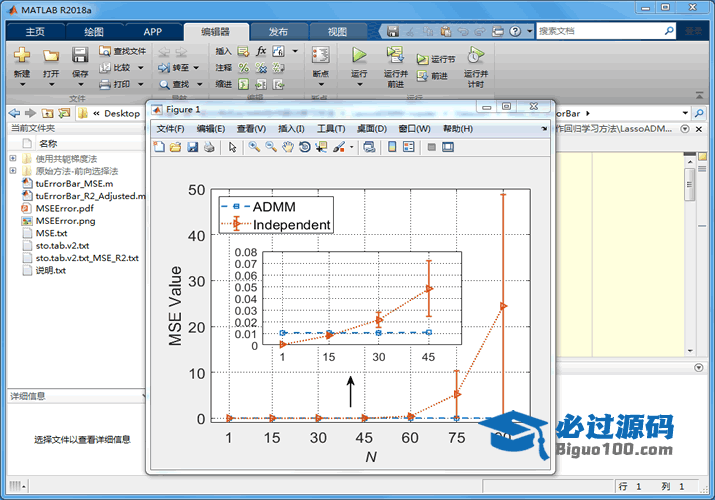The height and width of the screenshot is (500, 715).
Task: Open the brush tool dropdown arrow
Action: click(352, 147)
